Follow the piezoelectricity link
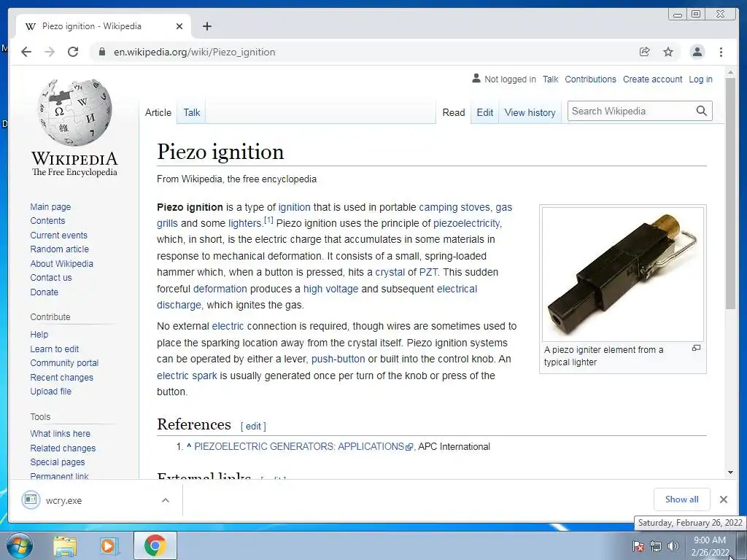This screenshot has height=560, width=747. click(x=466, y=223)
